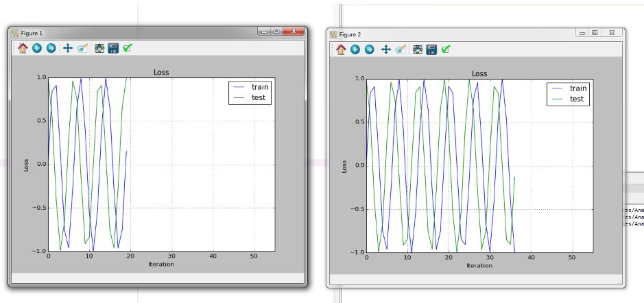Click the Figure 1 window title bar
The image size is (644, 303).
137,33
